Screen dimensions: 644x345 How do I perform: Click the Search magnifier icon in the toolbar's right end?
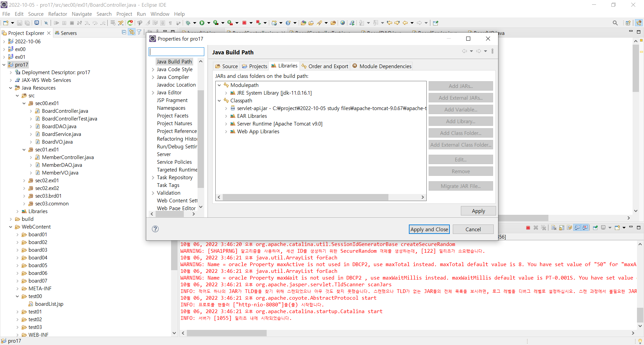[615, 23]
